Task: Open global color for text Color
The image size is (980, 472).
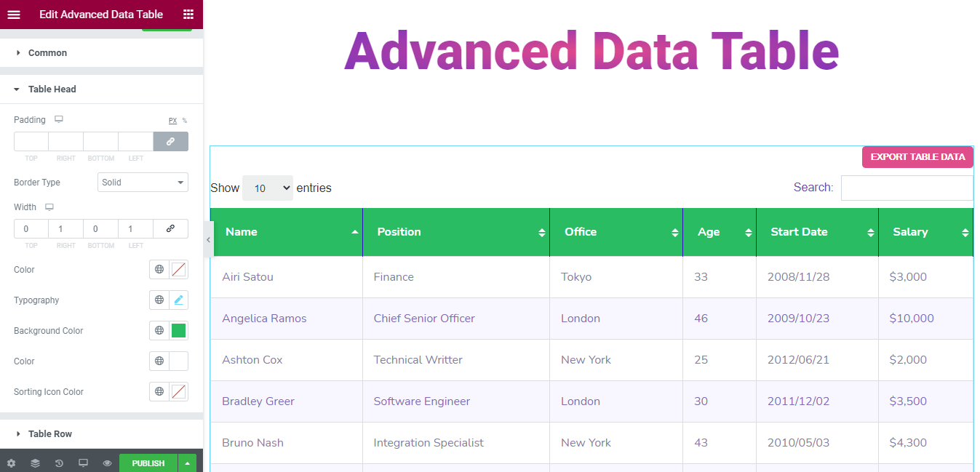Action: [159, 361]
